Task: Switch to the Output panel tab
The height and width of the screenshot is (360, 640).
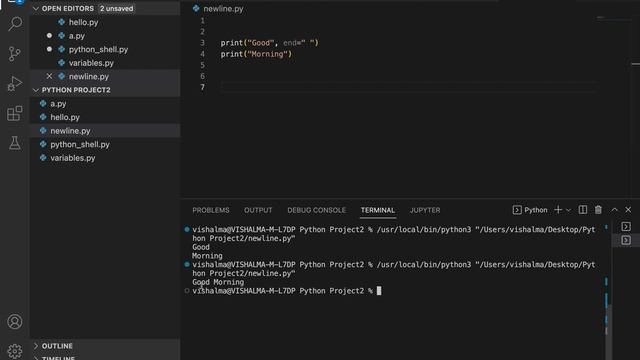Action: pyautogui.click(x=258, y=210)
